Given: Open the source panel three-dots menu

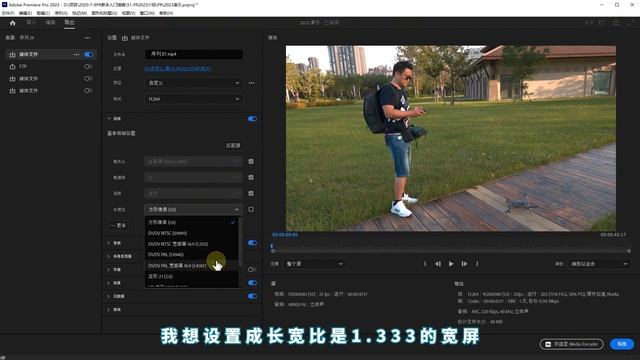Looking at the screenshot, I should click(88, 38).
